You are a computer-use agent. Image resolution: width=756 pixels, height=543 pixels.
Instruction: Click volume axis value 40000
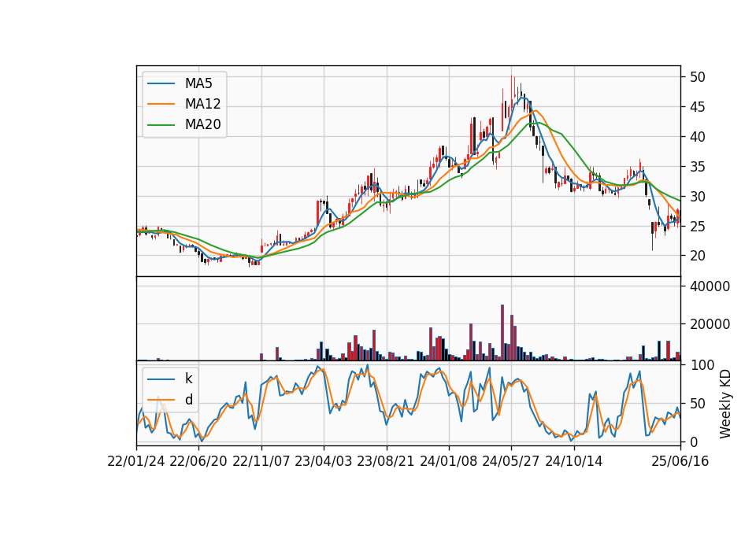pos(710,286)
